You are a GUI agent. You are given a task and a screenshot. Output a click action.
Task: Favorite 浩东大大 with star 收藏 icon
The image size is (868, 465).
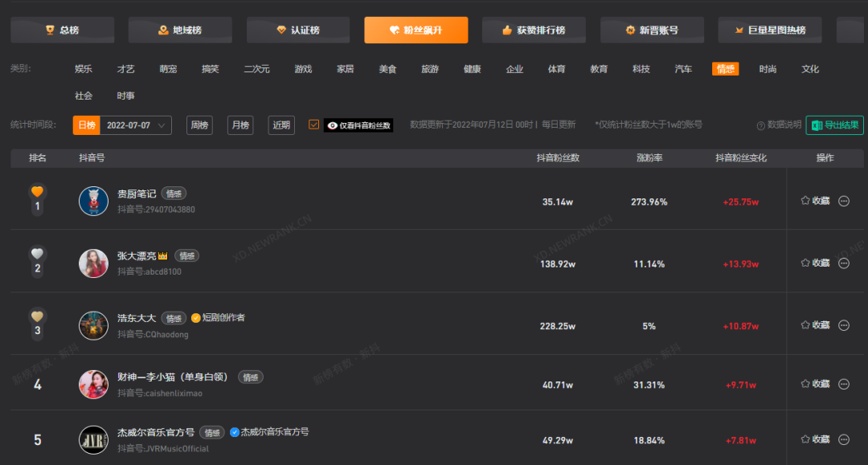pos(815,325)
